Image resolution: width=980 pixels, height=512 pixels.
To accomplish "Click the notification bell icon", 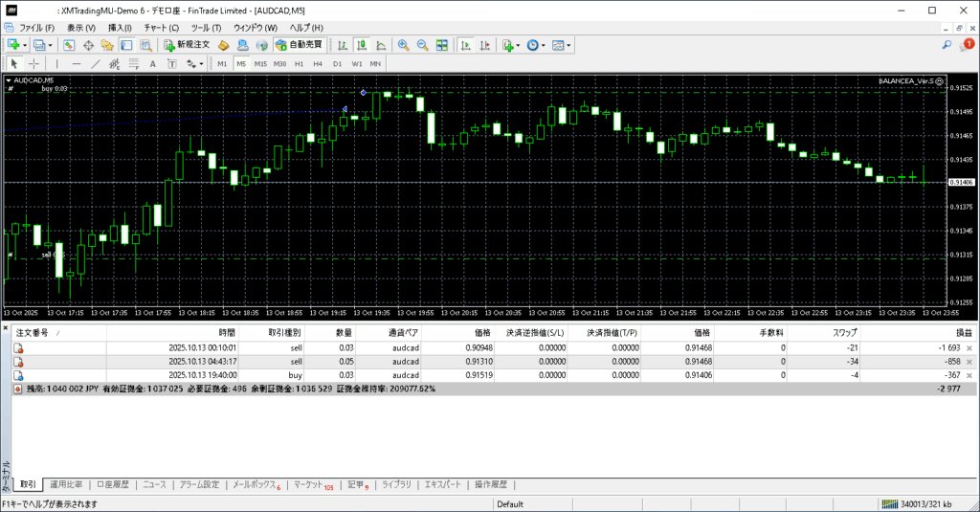I will [966, 45].
